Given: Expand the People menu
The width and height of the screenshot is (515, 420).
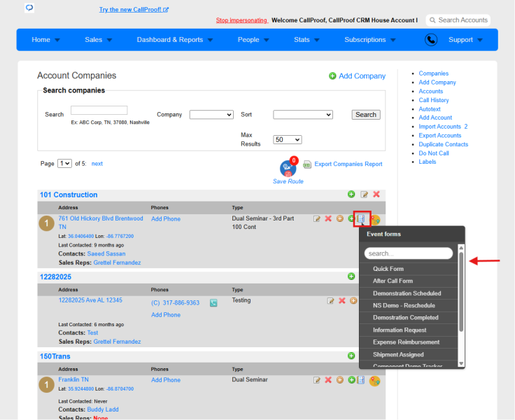Looking at the screenshot, I should point(253,40).
